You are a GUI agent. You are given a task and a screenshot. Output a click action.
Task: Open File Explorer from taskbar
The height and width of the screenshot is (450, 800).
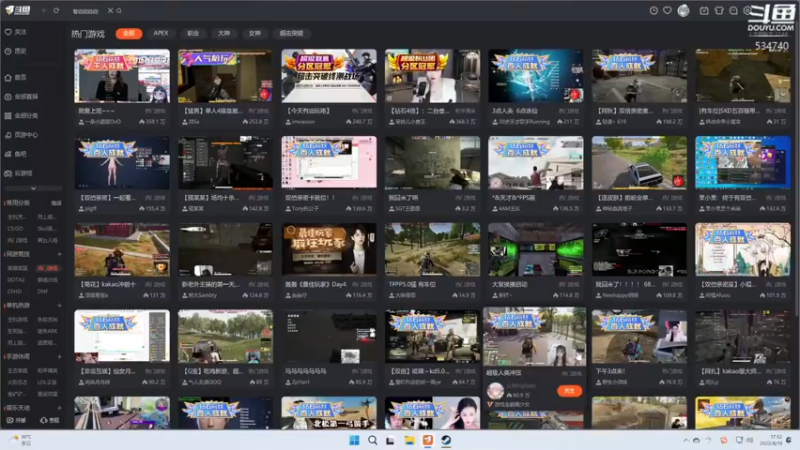409,440
